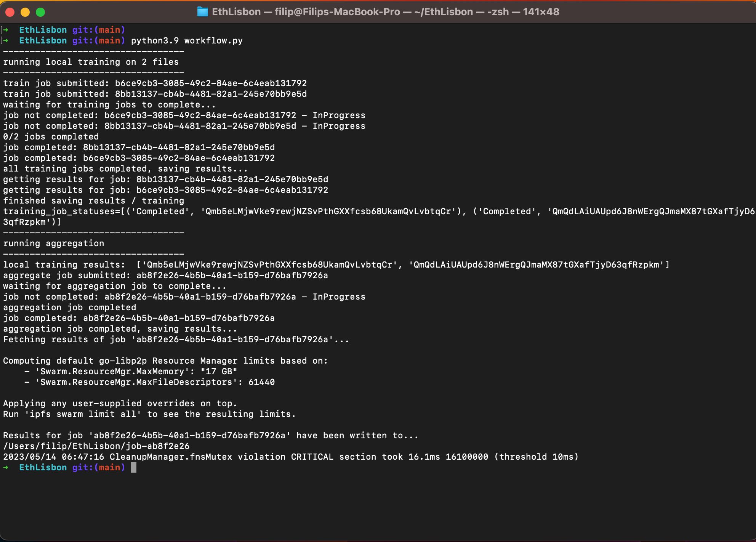The width and height of the screenshot is (756, 542).
Task: Click 'Fetching results of job' line
Action: pos(176,339)
